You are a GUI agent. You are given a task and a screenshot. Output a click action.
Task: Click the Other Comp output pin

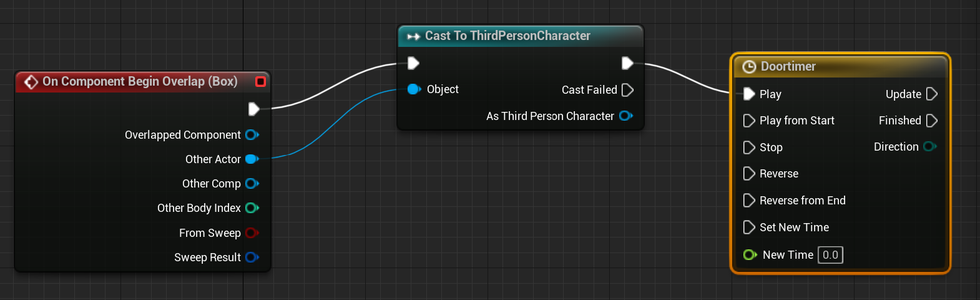pos(252,184)
